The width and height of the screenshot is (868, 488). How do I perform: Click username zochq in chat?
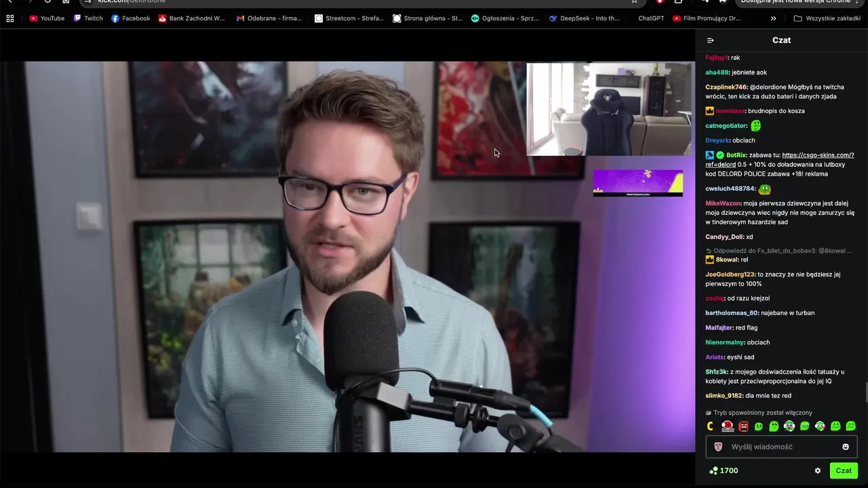click(715, 298)
